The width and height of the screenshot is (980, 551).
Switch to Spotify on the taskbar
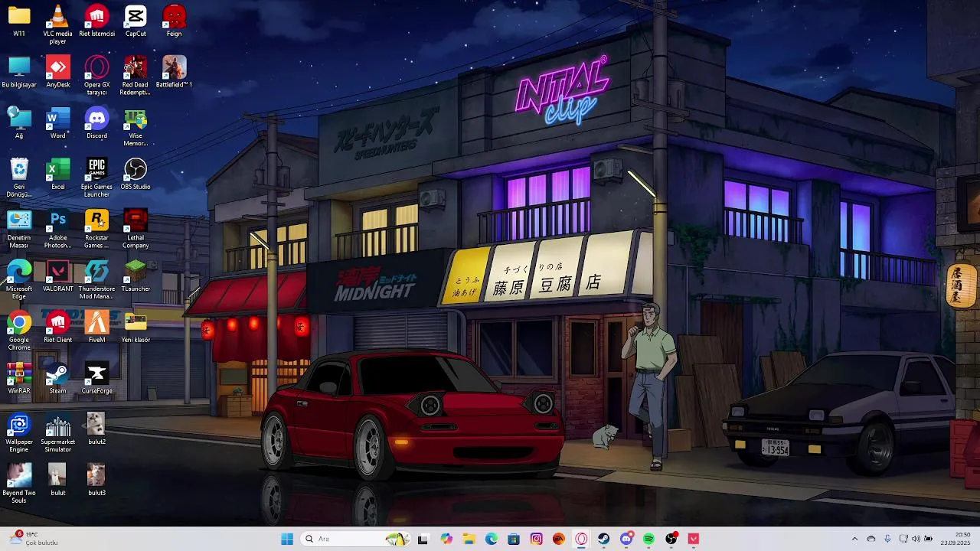[649, 539]
